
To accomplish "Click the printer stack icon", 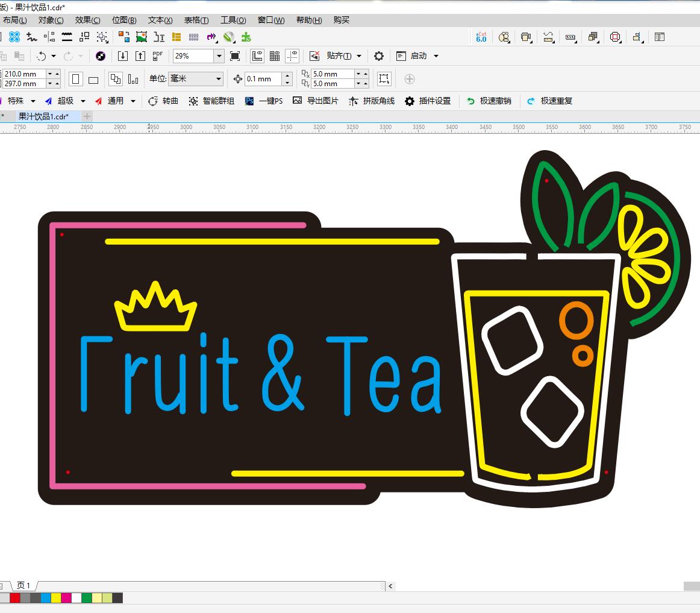I will (x=527, y=37).
